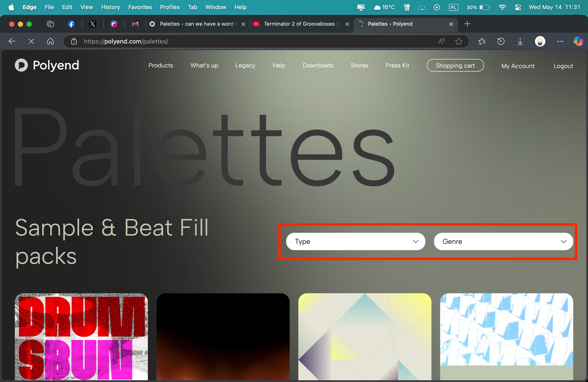
Task: Launch Copilot sidebar icon
Action: pyautogui.click(x=578, y=41)
